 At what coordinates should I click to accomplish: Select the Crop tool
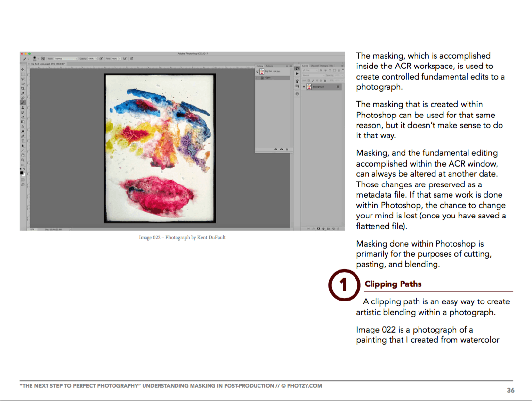coord(22,87)
